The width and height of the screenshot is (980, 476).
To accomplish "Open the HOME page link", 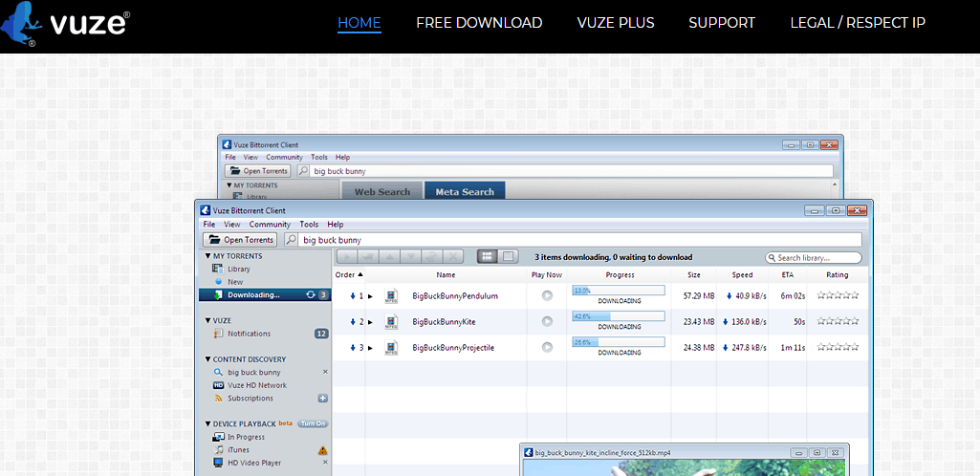I will [x=359, y=23].
